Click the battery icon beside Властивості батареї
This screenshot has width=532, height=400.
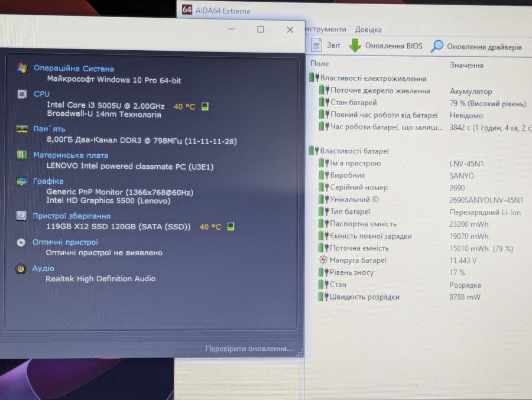click(313, 150)
